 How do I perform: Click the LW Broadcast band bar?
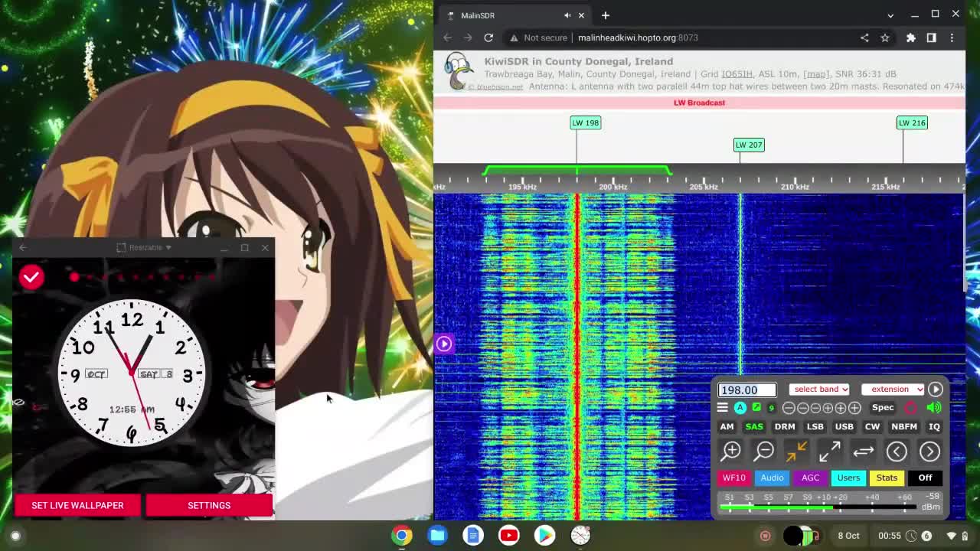[x=699, y=103]
